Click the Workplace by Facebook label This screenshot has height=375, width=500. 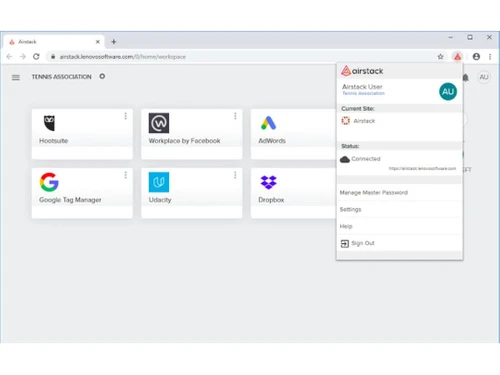[x=184, y=141]
